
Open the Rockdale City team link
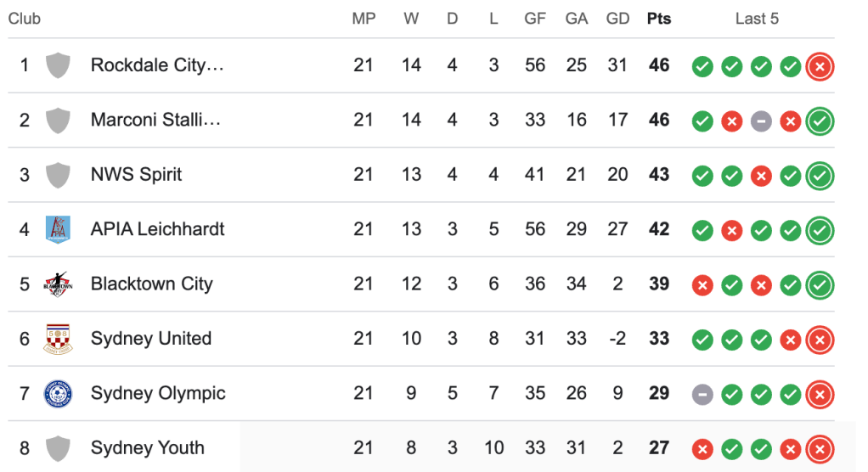(x=157, y=65)
